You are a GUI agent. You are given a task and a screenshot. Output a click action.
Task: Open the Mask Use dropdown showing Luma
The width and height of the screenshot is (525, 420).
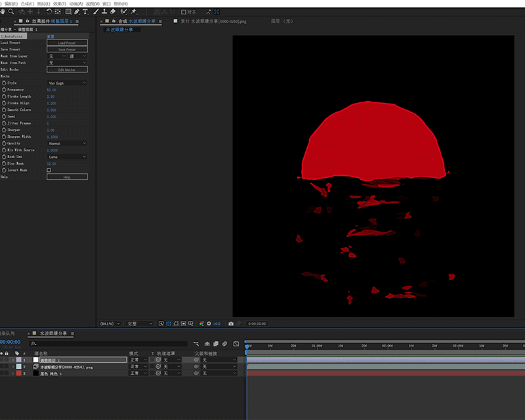67,157
